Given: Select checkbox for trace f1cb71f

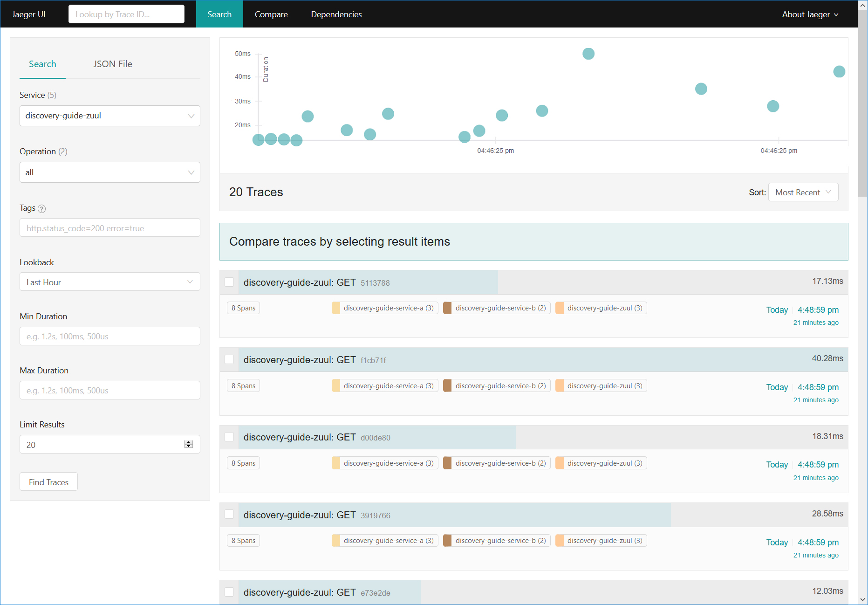Looking at the screenshot, I should pos(229,359).
